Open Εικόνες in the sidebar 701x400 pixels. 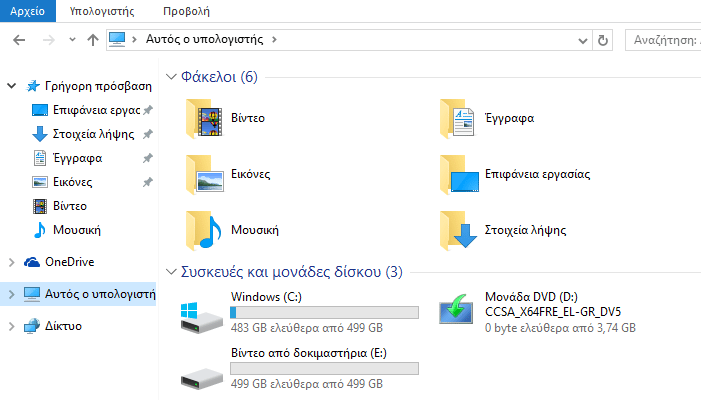coord(72,182)
